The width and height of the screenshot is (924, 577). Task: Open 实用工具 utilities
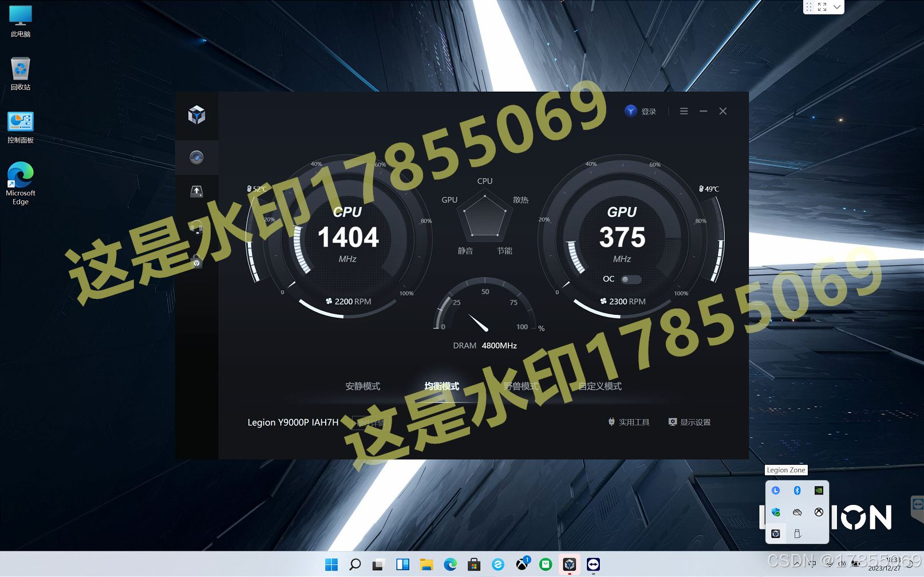(x=629, y=422)
